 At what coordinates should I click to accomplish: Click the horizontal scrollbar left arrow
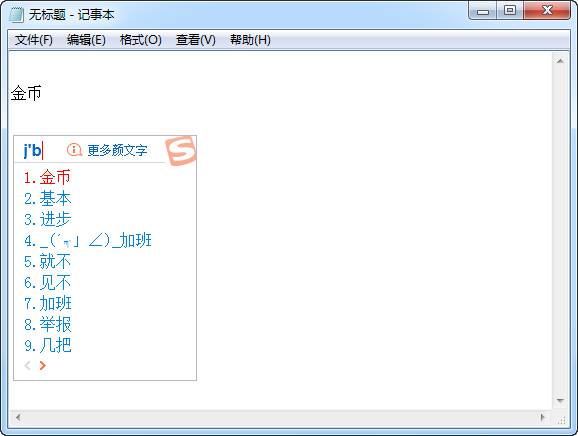coord(18,417)
